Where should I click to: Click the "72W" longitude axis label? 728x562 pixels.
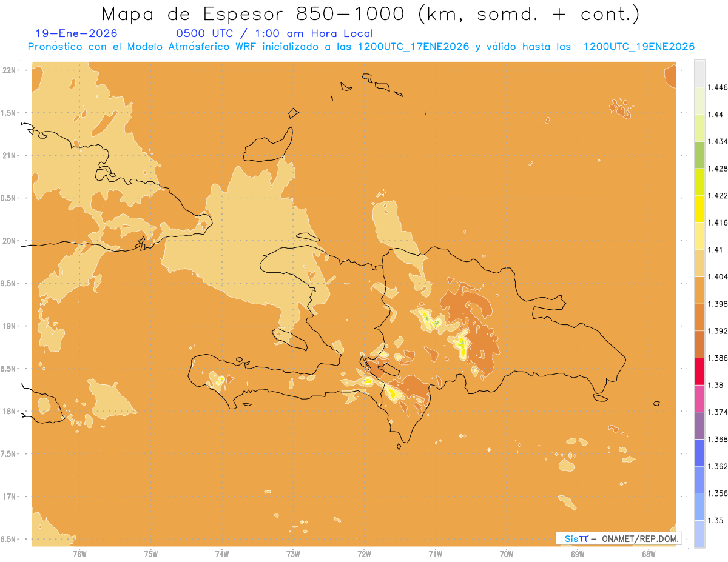[364, 554]
